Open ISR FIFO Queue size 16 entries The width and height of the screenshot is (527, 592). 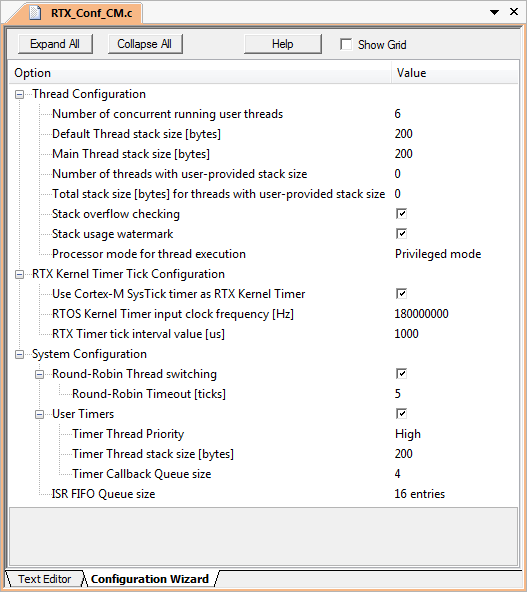tap(419, 494)
